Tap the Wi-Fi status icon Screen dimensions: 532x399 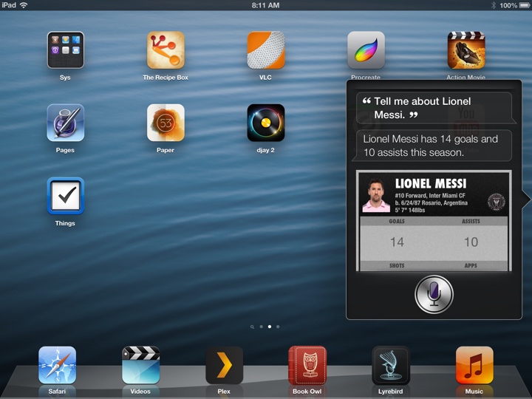(x=24, y=5)
